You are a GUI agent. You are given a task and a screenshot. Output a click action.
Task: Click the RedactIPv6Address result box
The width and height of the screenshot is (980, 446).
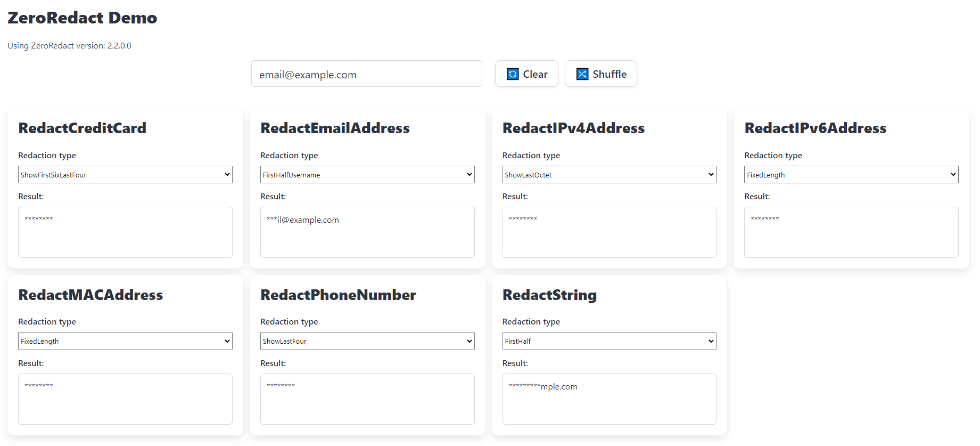[x=851, y=232]
